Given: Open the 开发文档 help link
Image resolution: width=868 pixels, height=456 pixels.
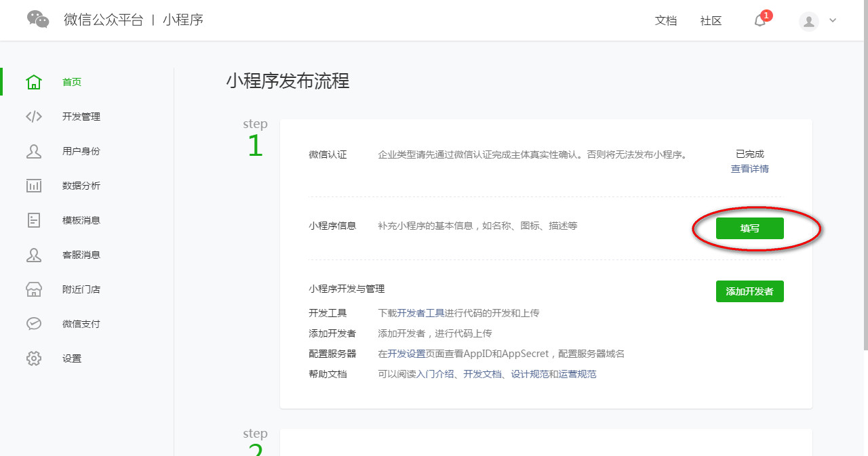Looking at the screenshot, I should (x=480, y=373).
